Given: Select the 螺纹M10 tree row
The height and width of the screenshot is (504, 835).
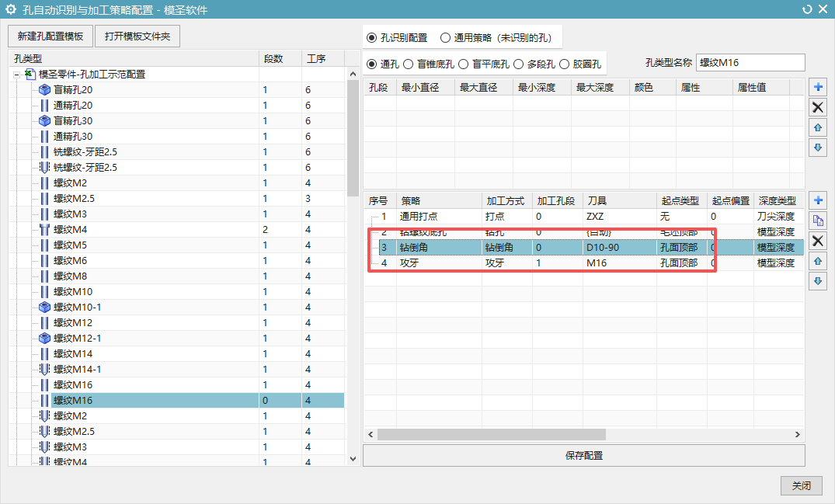Looking at the screenshot, I should [177, 291].
